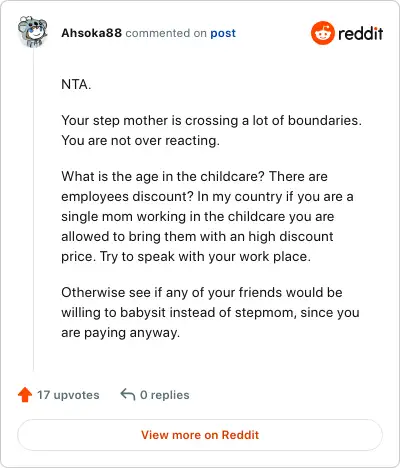400x468 pixels.
Task: Click the orange Reddit Snoo logo
Action: pos(322,33)
